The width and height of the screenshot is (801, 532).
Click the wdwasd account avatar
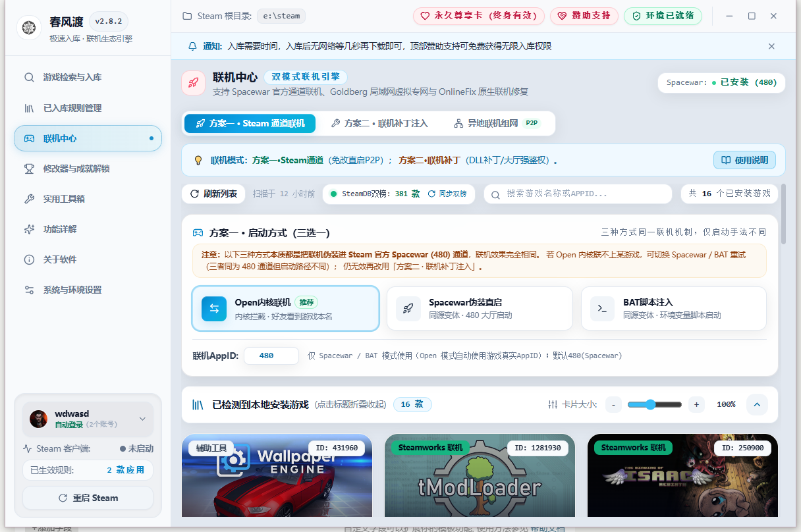coord(39,419)
